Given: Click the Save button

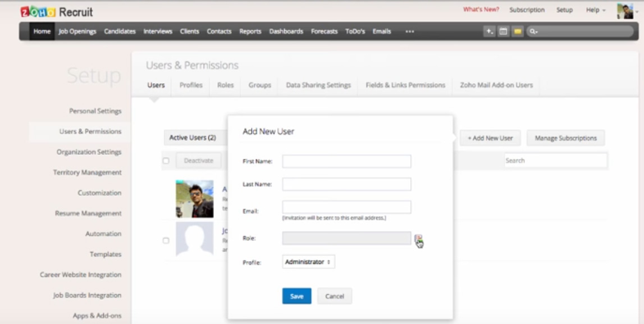Looking at the screenshot, I should (x=296, y=296).
